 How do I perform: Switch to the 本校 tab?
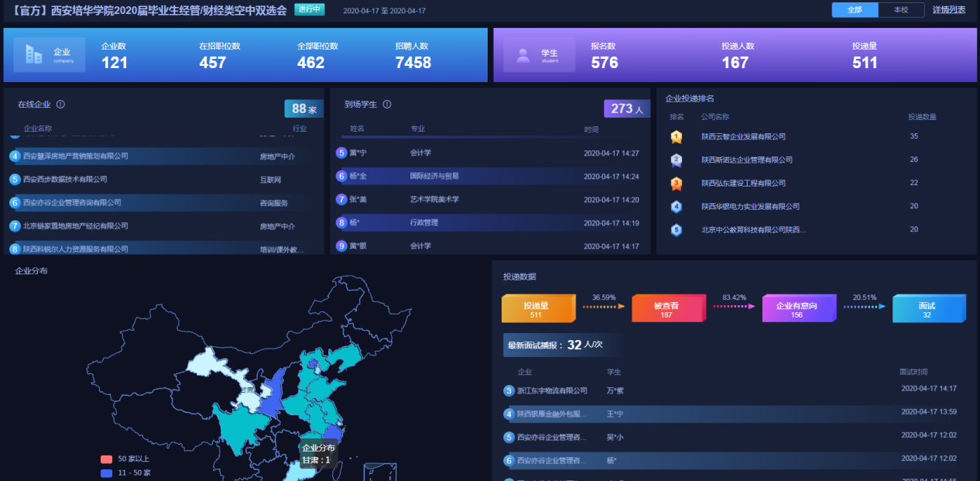click(901, 10)
